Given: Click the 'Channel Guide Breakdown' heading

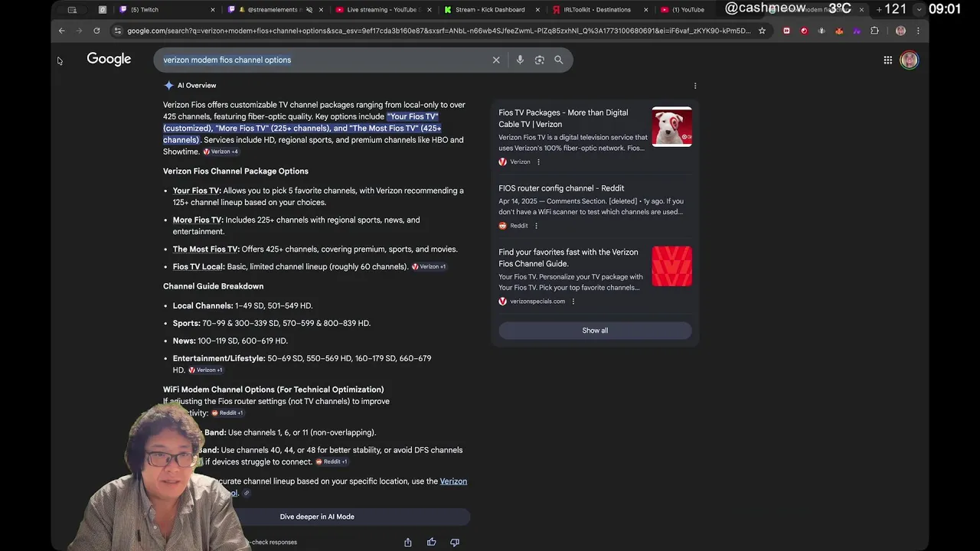Looking at the screenshot, I should 213,286.
